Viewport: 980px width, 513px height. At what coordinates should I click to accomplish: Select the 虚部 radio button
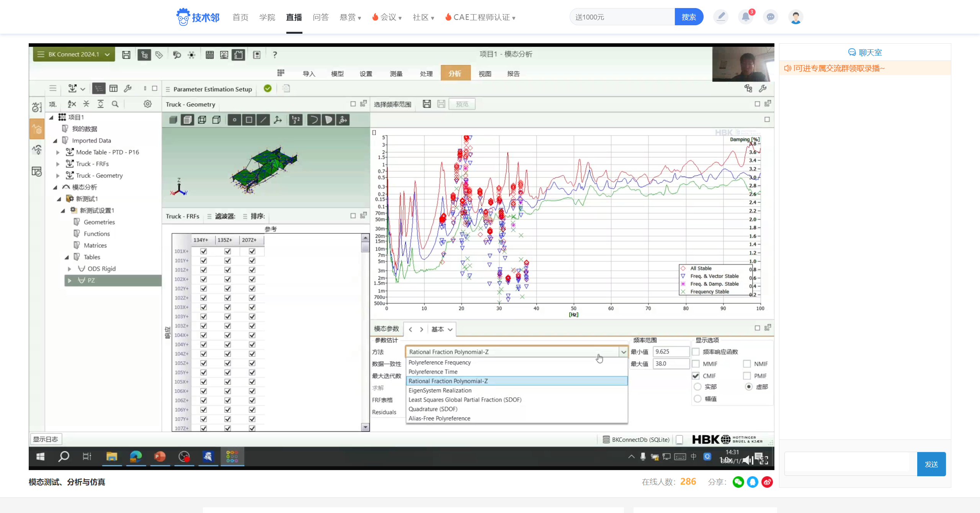pyautogui.click(x=749, y=387)
